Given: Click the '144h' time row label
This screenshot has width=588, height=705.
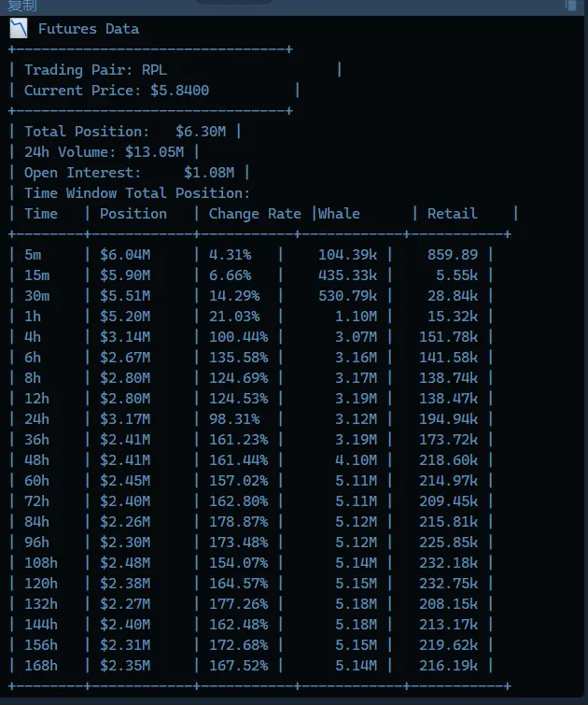Looking at the screenshot, I should point(41,624).
